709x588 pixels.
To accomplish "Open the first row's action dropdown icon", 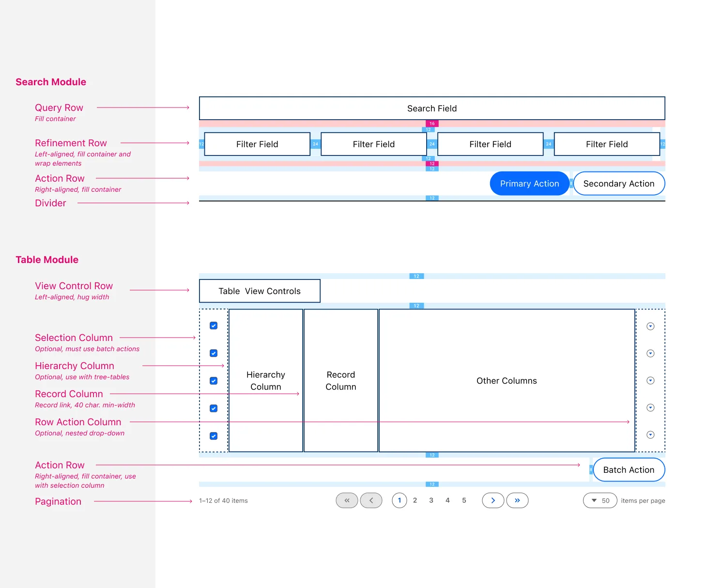I will click(650, 326).
